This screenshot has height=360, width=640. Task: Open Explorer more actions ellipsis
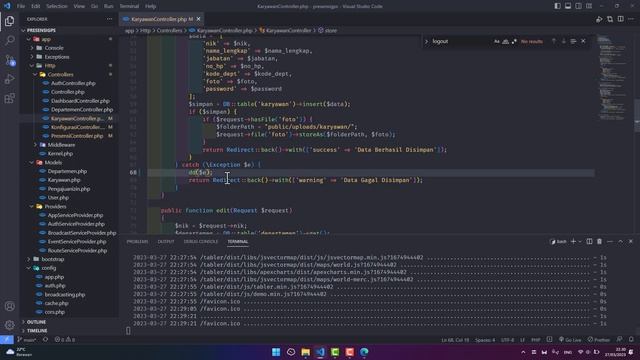(109, 19)
